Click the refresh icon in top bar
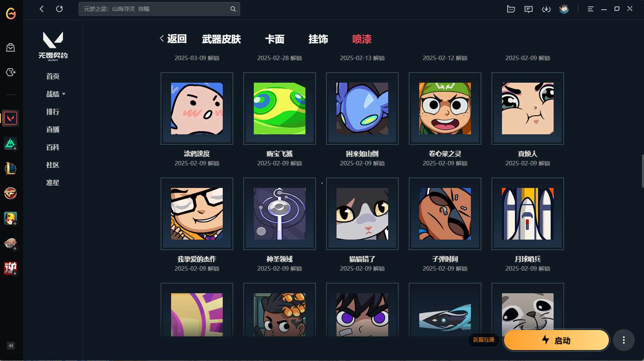Image resolution: width=644 pixels, height=361 pixels. click(x=59, y=9)
